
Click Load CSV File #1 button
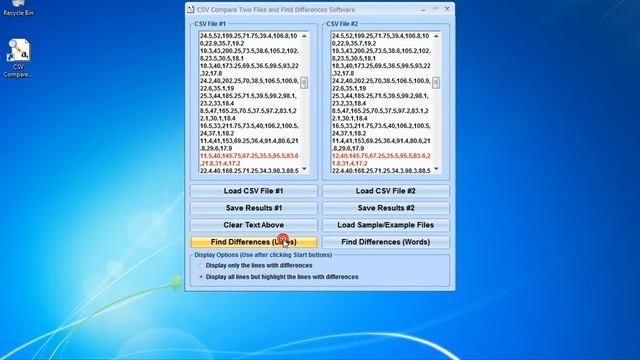[x=253, y=191]
